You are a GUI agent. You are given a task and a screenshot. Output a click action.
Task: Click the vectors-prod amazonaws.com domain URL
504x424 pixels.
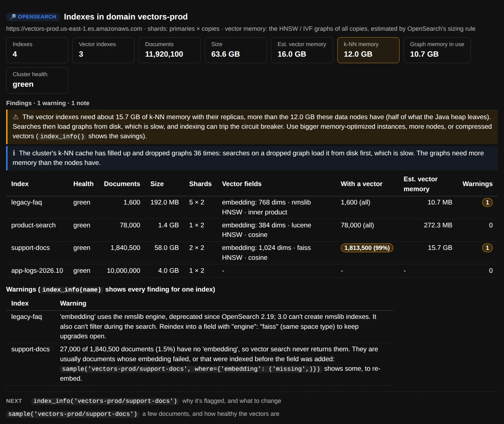[x=74, y=29]
